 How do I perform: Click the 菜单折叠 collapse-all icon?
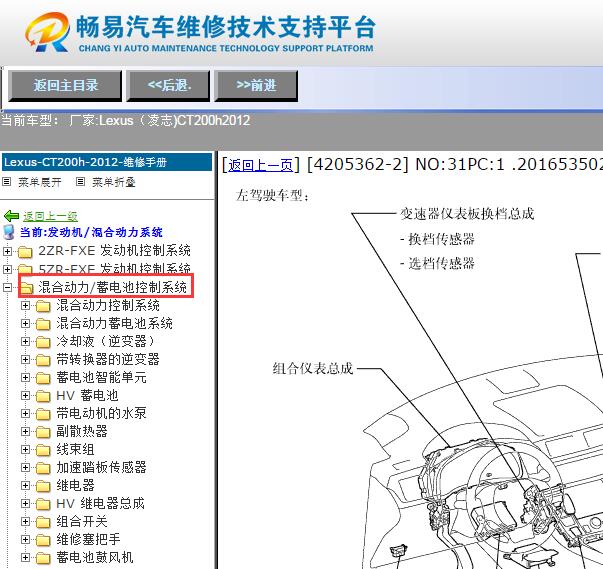(80, 181)
